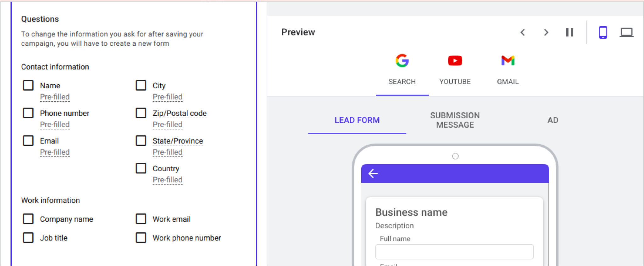Image resolution: width=644 pixels, height=266 pixels.
Task: Check the Phone number option
Action: (28, 113)
